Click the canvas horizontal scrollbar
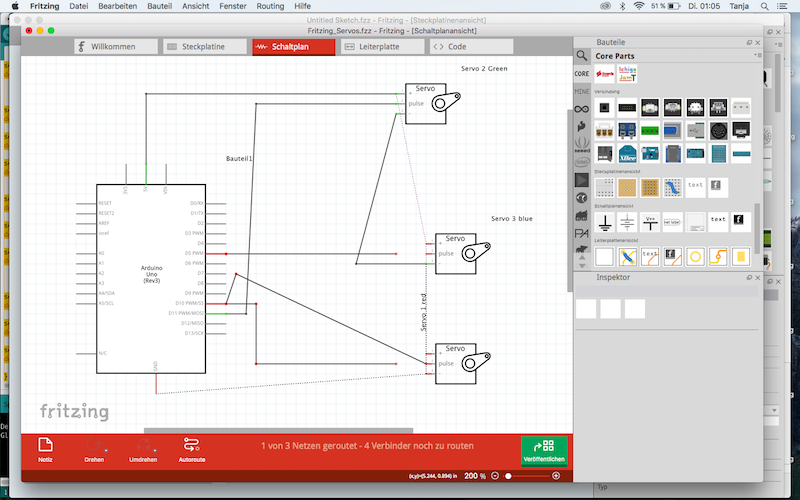This screenshot has height=500, width=800. [x=279, y=431]
